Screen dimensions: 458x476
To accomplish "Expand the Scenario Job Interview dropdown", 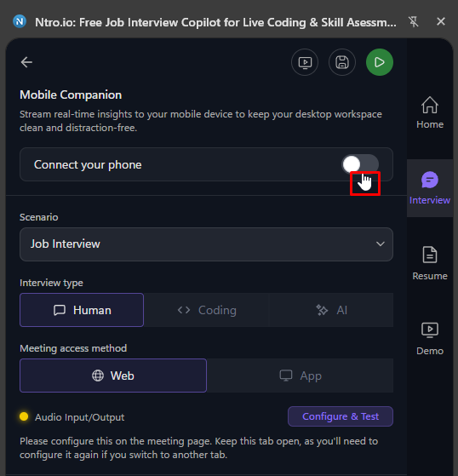I will pyautogui.click(x=206, y=244).
